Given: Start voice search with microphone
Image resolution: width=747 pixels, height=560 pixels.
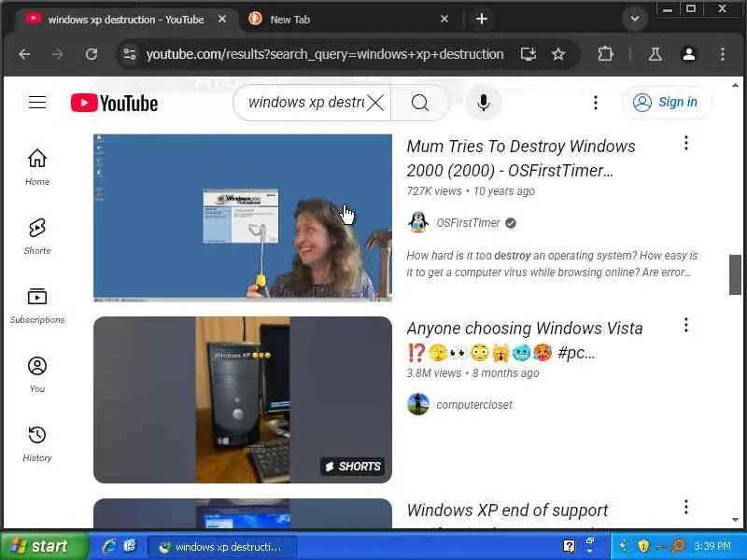Looking at the screenshot, I should (483, 103).
